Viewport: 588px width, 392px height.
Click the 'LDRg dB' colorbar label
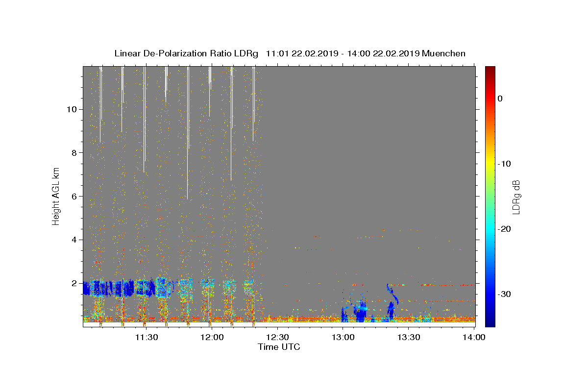click(x=515, y=196)
